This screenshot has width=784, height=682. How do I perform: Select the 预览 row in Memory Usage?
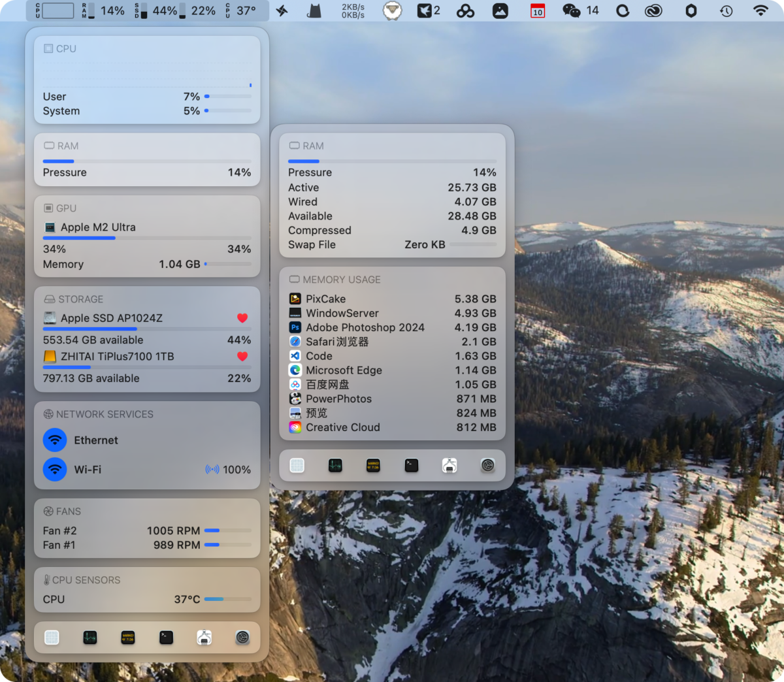tap(393, 413)
